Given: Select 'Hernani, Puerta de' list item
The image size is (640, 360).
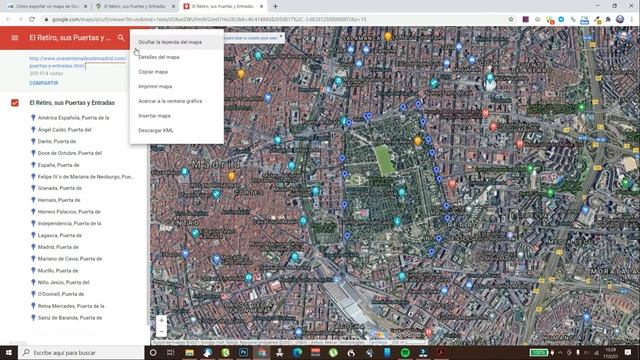Looking at the screenshot, I should click(x=59, y=200).
